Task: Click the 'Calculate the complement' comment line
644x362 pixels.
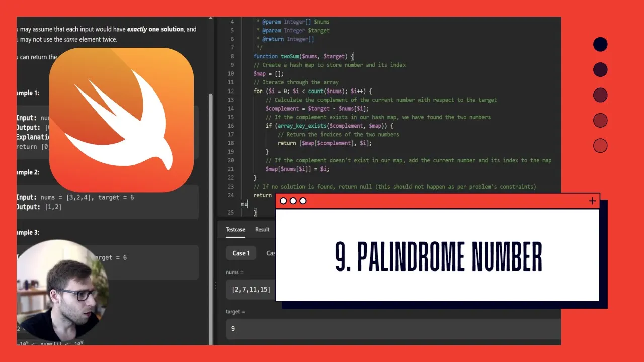Action: 381,100
